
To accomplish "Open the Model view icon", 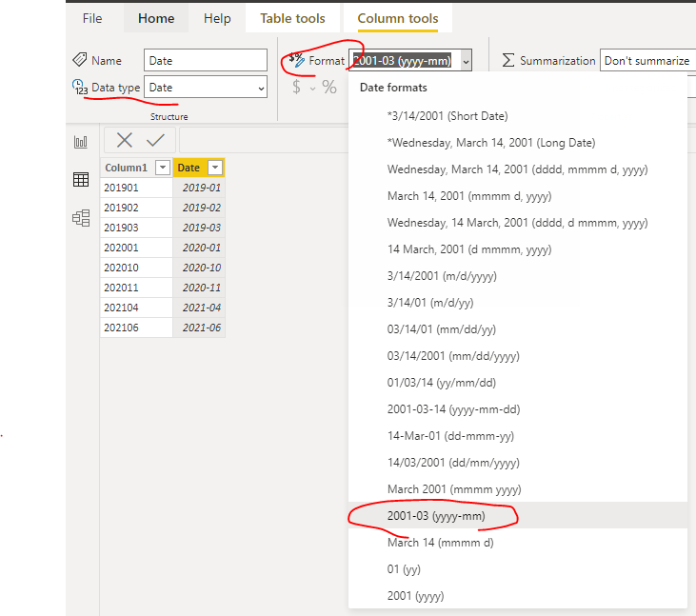I will pyautogui.click(x=81, y=217).
